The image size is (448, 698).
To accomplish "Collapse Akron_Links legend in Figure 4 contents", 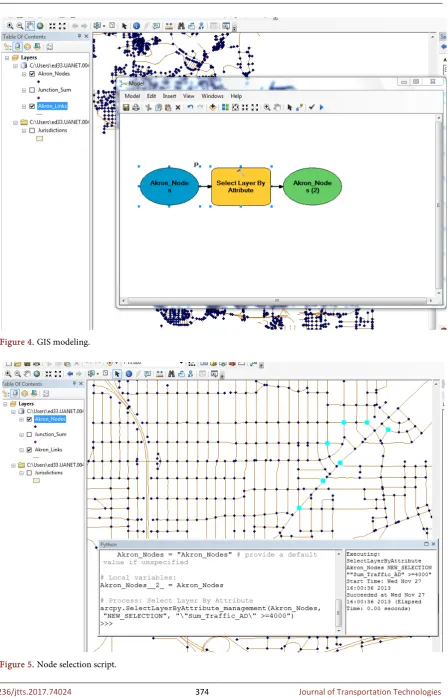I will click(x=24, y=106).
